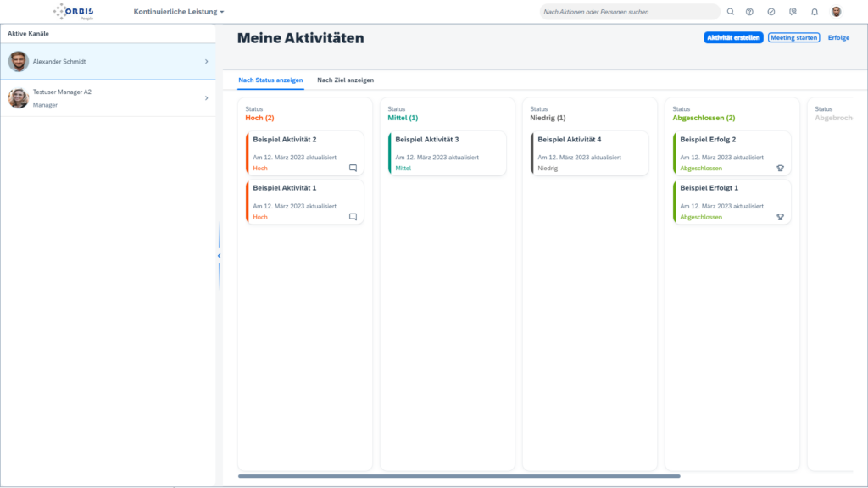Open the feedback chat icon in top bar
The width and height of the screenshot is (868, 488).
point(792,11)
